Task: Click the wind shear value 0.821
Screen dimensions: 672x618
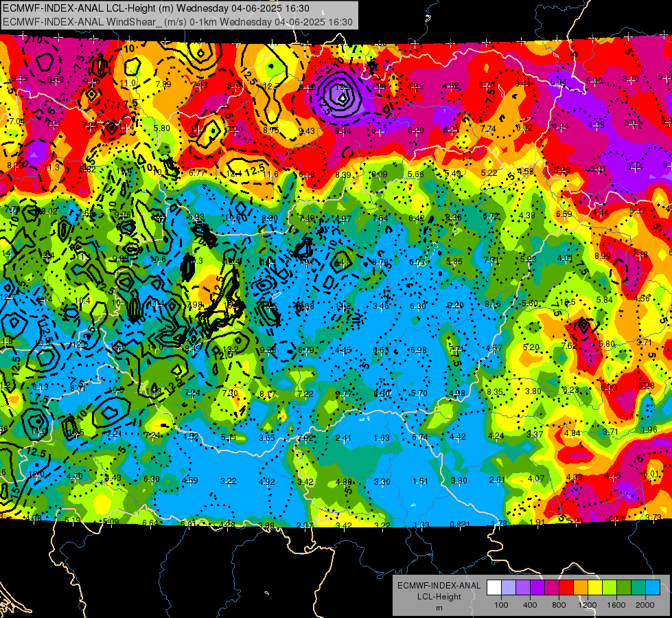Action: (460, 524)
